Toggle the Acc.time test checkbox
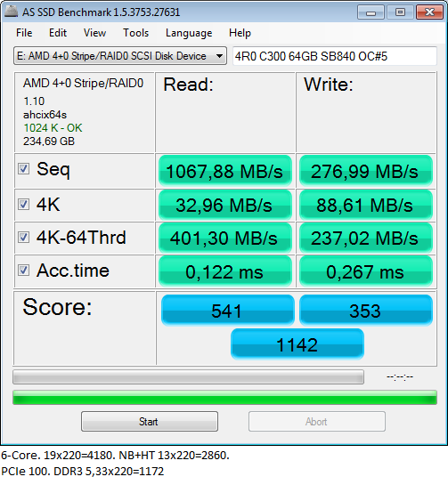This screenshot has height=493, width=448. (x=23, y=270)
